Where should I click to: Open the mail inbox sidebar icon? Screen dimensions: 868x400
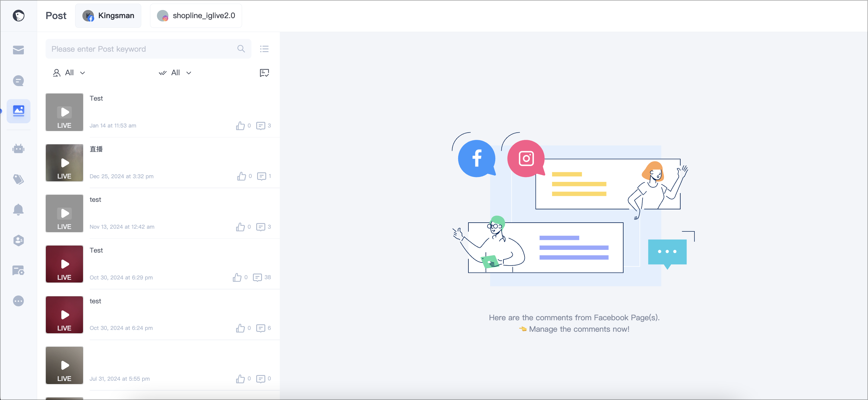tap(18, 50)
